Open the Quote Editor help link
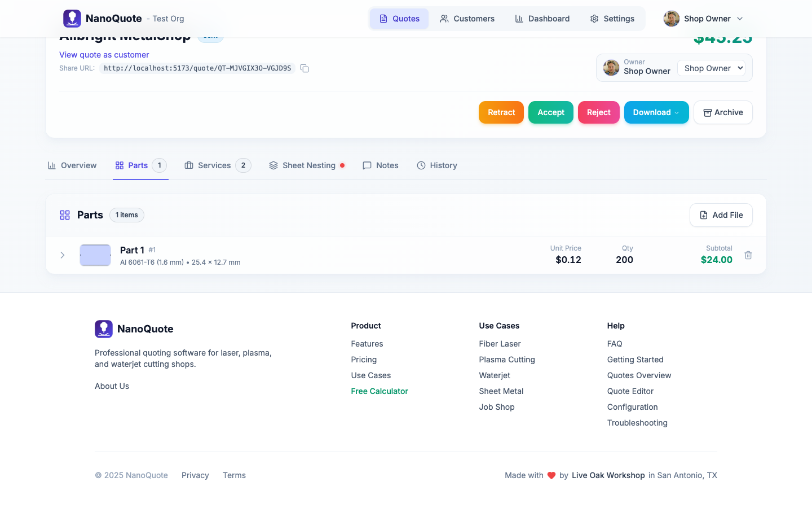Image resolution: width=812 pixels, height=508 pixels. [x=630, y=391]
